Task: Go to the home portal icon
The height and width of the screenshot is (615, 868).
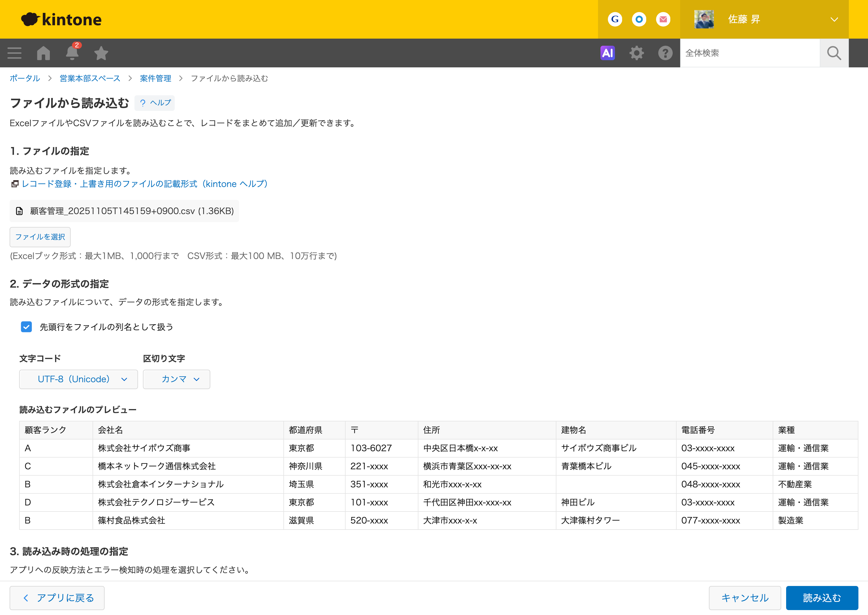Action: click(x=44, y=53)
